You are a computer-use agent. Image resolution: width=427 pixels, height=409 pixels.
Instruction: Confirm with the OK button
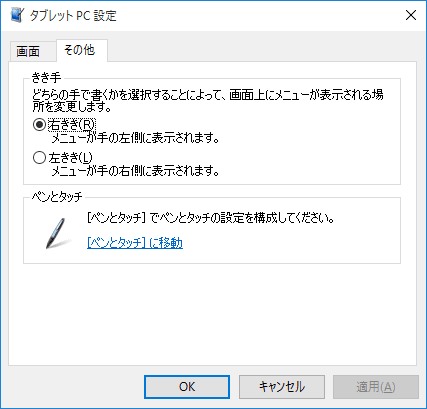coord(187,387)
